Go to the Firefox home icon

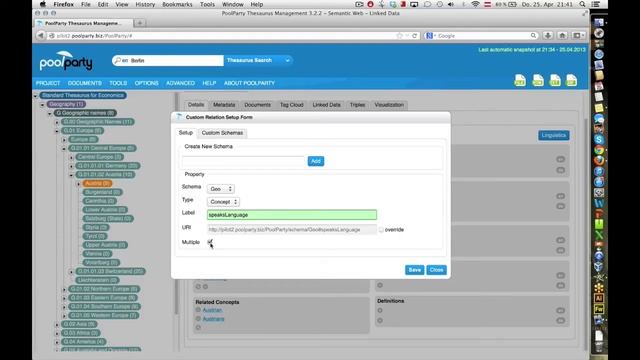tap(562, 36)
